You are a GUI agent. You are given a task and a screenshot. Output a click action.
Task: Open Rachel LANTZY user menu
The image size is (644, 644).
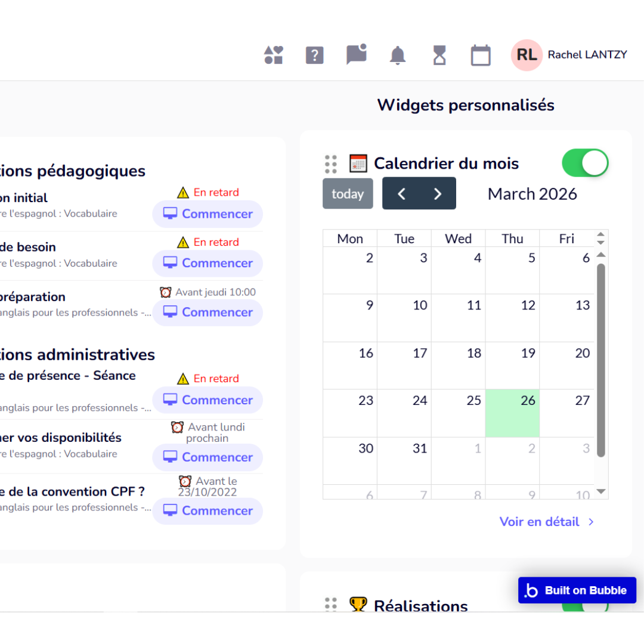point(587,55)
